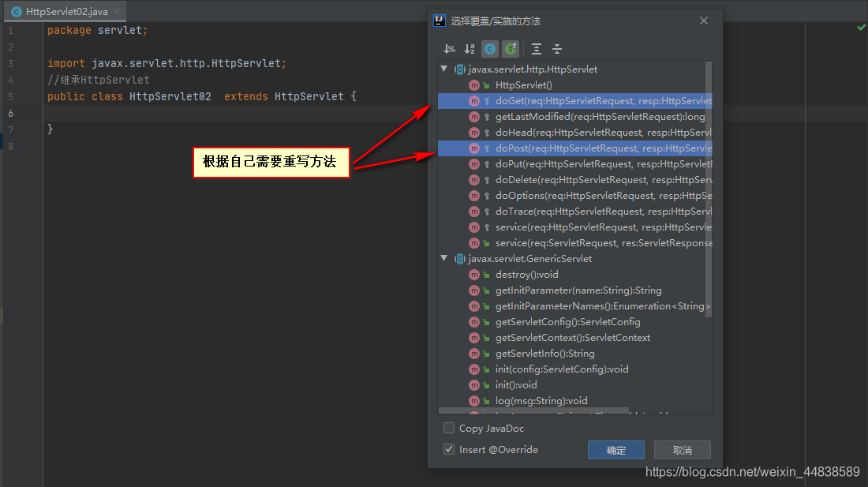The height and width of the screenshot is (487, 868).
Task: Click the green inspection checkmark in editor
Action: tap(862, 27)
